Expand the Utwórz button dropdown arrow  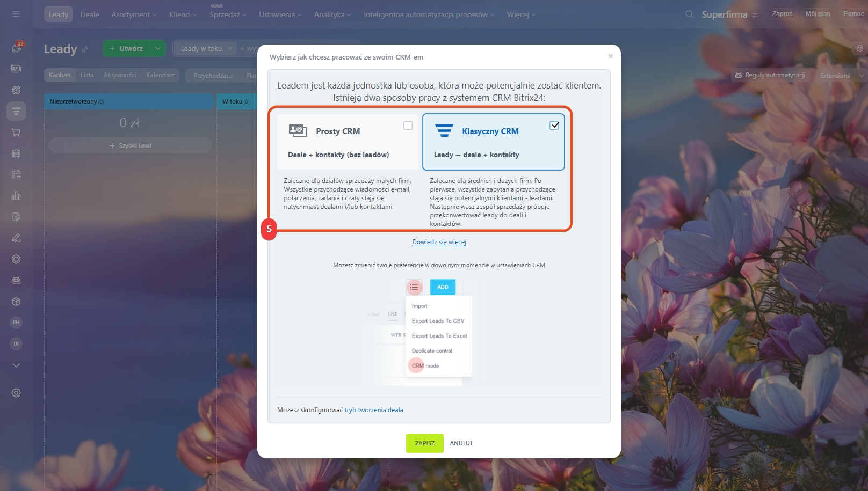click(x=158, y=48)
